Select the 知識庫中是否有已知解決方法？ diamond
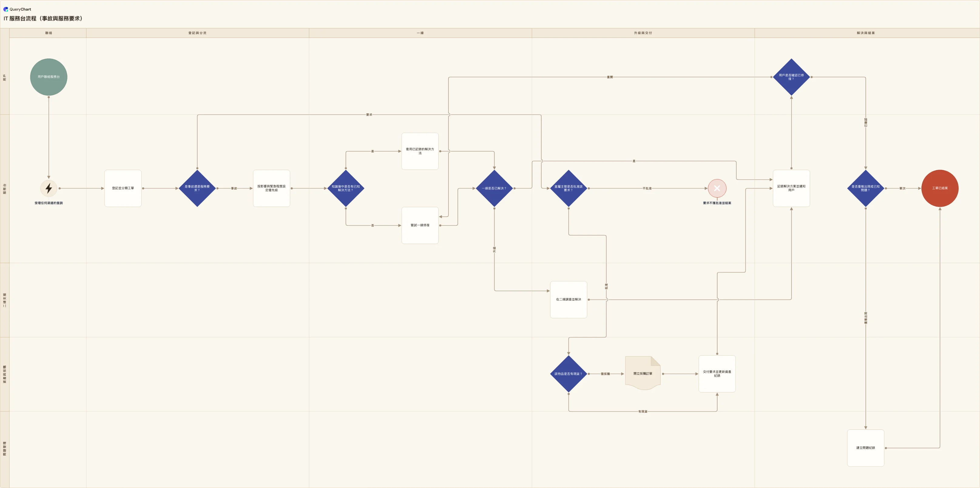Viewport: 980px width, 488px height. coord(346,188)
